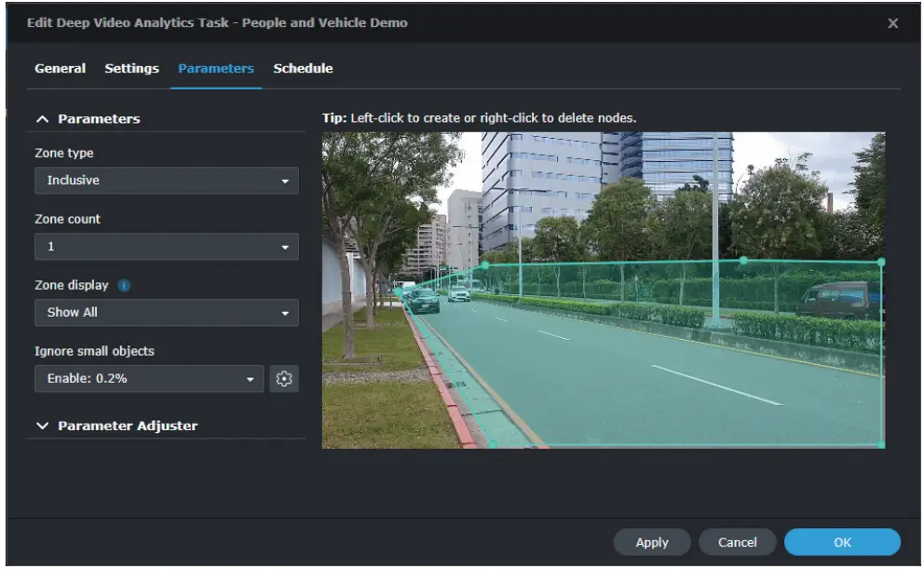
Task: Open the Ignore small objects dropdown
Action: coord(151,379)
